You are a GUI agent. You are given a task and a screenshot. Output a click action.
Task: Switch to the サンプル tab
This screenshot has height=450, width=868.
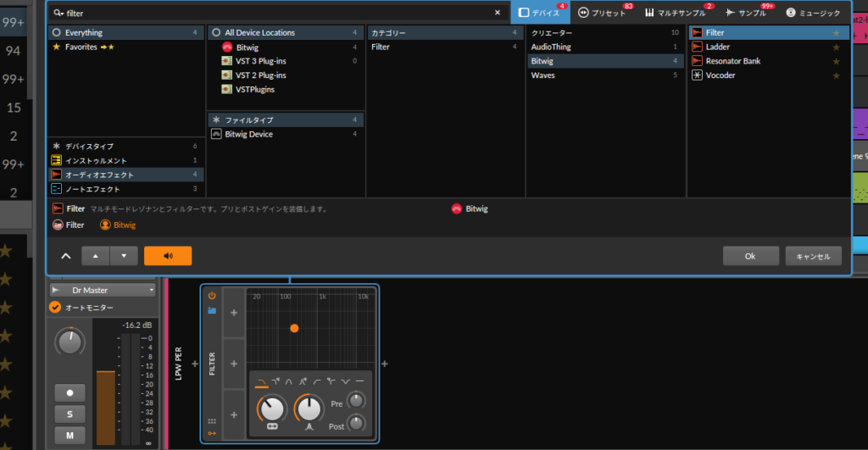(x=748, y=13)
